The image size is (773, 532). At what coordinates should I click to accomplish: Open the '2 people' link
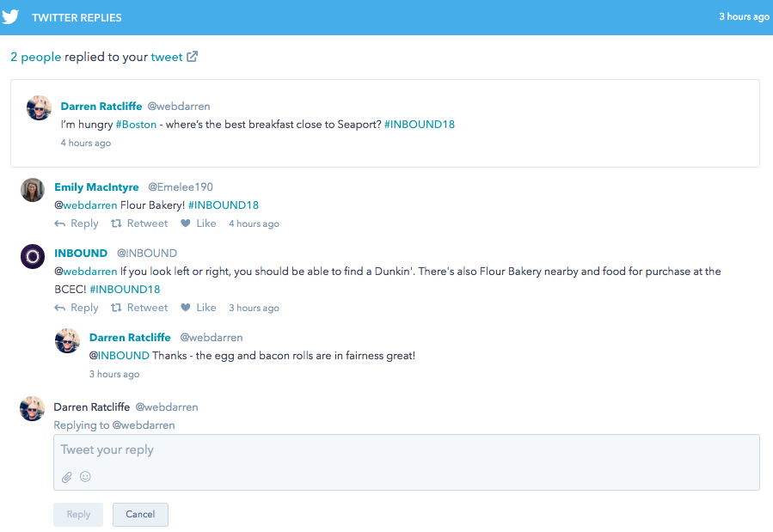(x=36, y=57)
